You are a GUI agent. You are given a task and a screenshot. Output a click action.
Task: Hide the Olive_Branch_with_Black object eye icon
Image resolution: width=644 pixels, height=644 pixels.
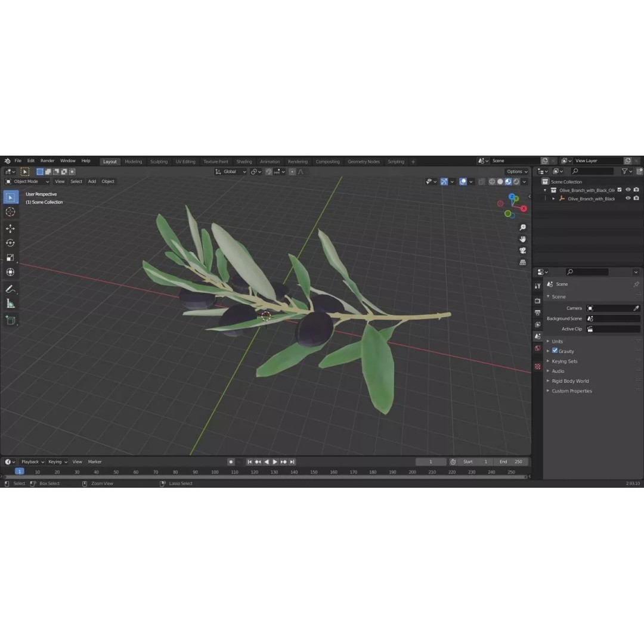628,199
